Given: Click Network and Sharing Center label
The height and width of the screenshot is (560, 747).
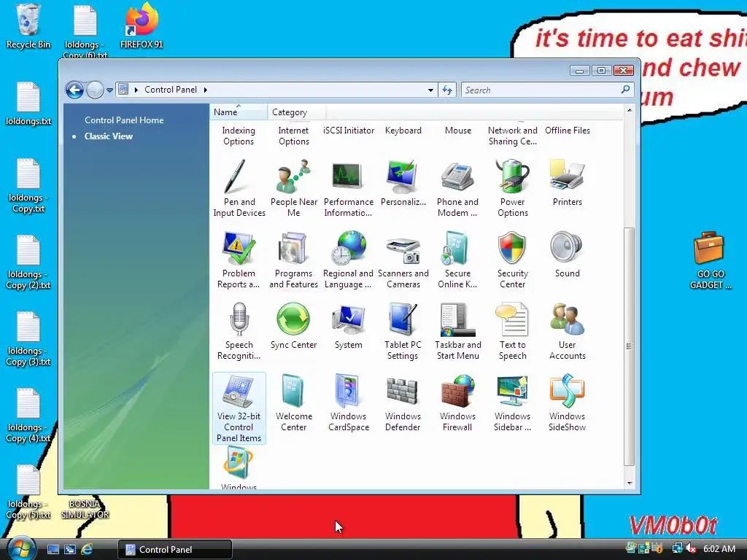Looking at the screenshot, I should click(513, 136).
